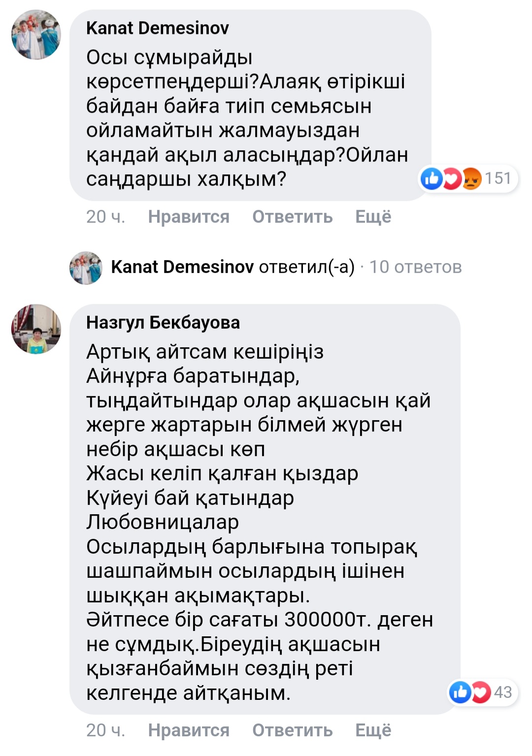Screen dimensions: 532x756
Task: Click the angry reaction icon on Kanat's comment
Action: click(471, 178)
